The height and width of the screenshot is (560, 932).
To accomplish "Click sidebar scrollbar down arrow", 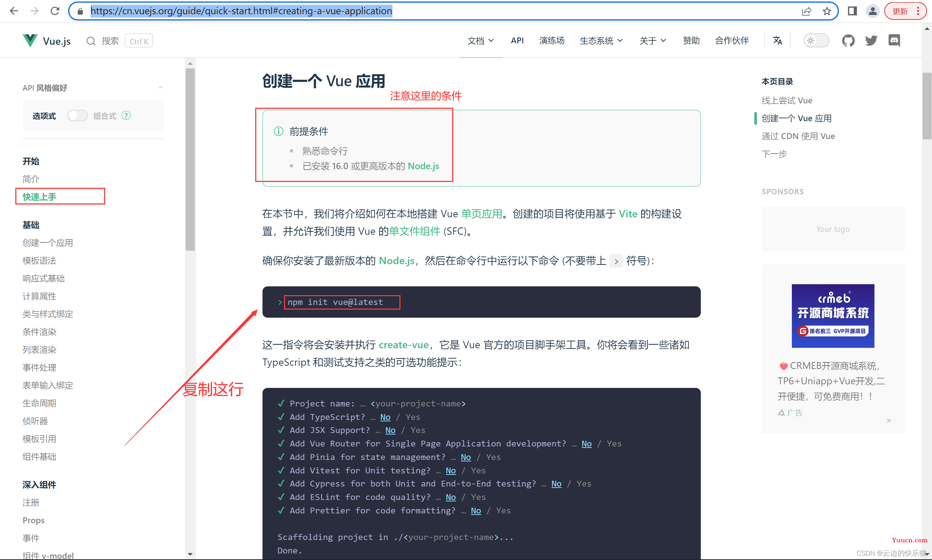I will pyautogui.click(x=190, y=554).
